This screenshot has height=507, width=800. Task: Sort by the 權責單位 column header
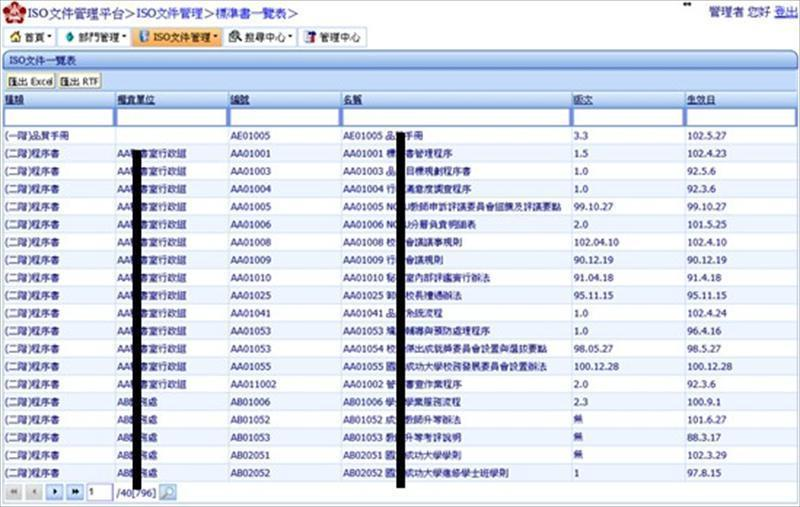coord(136,100)
